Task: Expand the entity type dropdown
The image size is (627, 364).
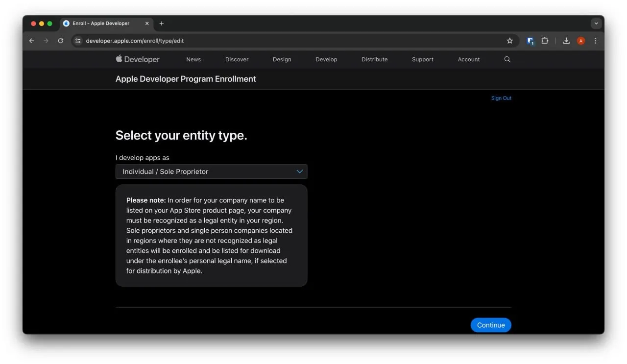Action: point(212,171)
